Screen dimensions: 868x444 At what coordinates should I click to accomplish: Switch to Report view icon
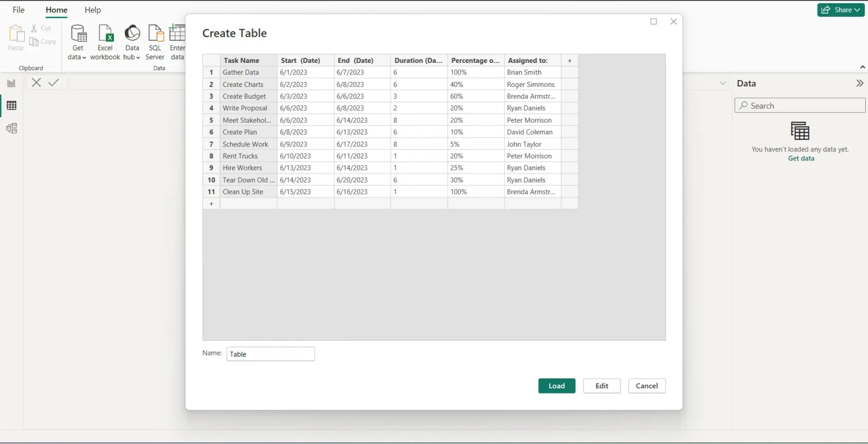11,83
